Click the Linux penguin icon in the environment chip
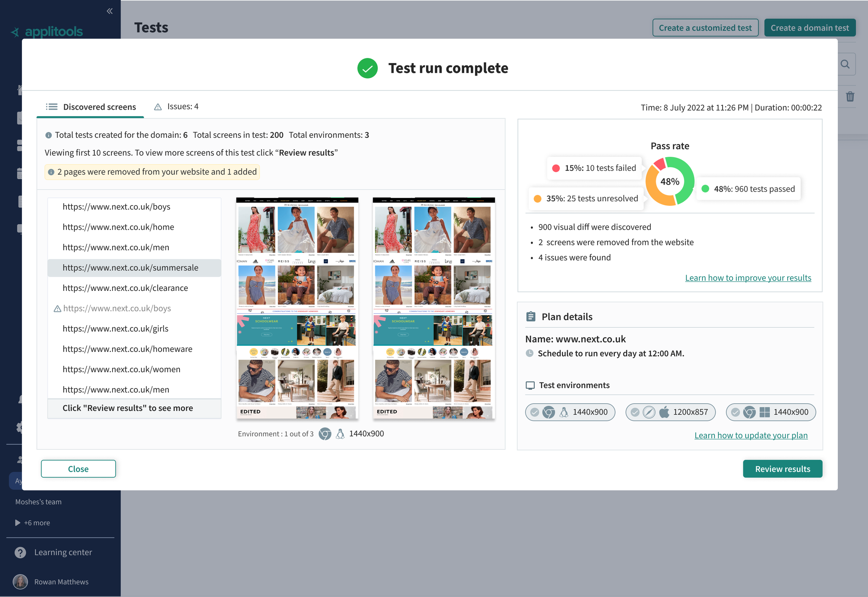The image size is (868, 597). pos(564,412)
